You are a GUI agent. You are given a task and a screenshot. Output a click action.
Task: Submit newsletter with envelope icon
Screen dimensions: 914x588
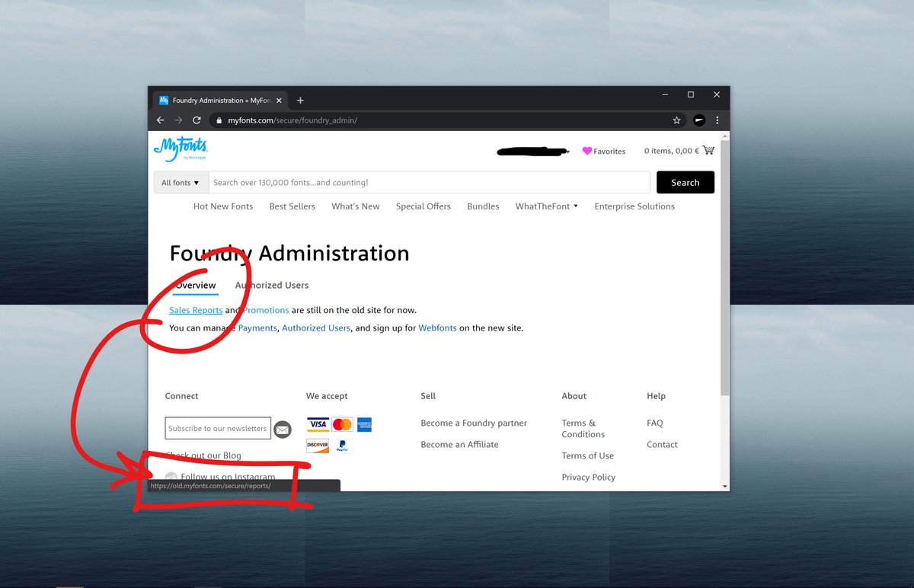pyautogui.click(x=283, y=429)
